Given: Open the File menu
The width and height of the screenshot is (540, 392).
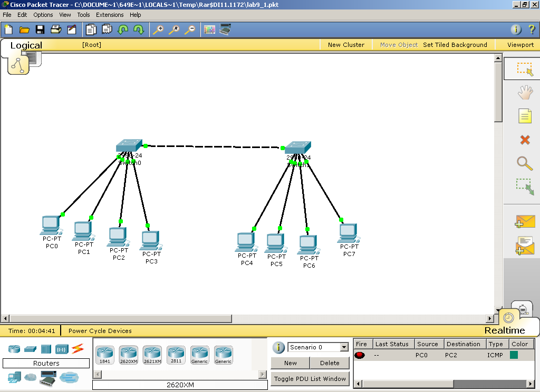Looking at the screenshot, I should point(7,15).
